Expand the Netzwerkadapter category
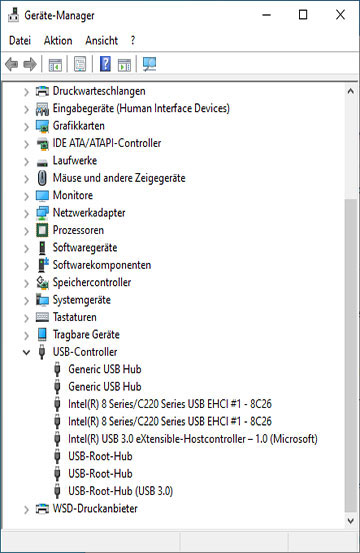This screenshot has width=360, height=553. pyautogui.click(x=26, y=213)
